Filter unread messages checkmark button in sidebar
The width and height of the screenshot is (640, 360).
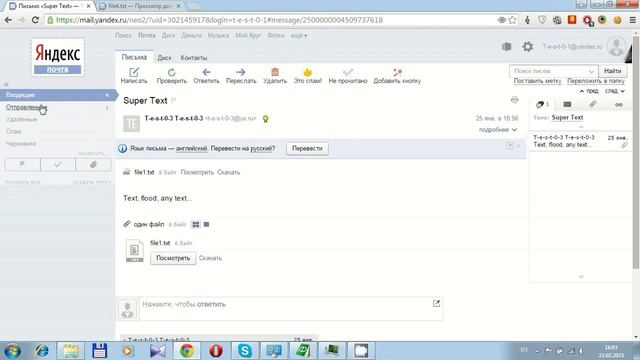pos(58,164)
